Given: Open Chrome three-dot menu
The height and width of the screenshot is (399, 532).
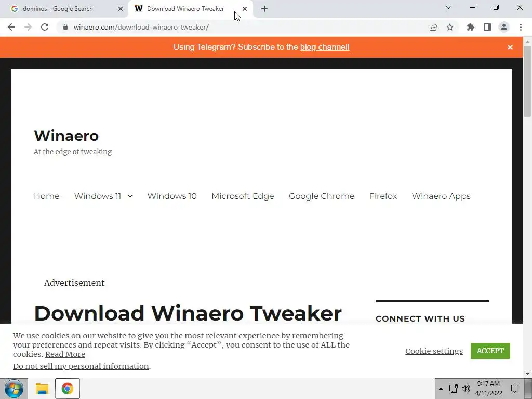Looking at the screenshot, I should pos(521,27).
